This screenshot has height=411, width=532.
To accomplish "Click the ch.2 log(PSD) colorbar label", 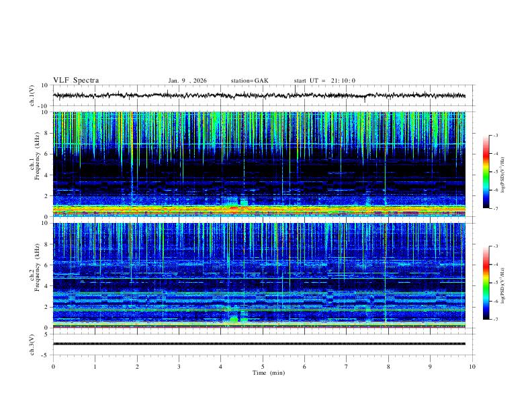I will (x=503, y=286).
